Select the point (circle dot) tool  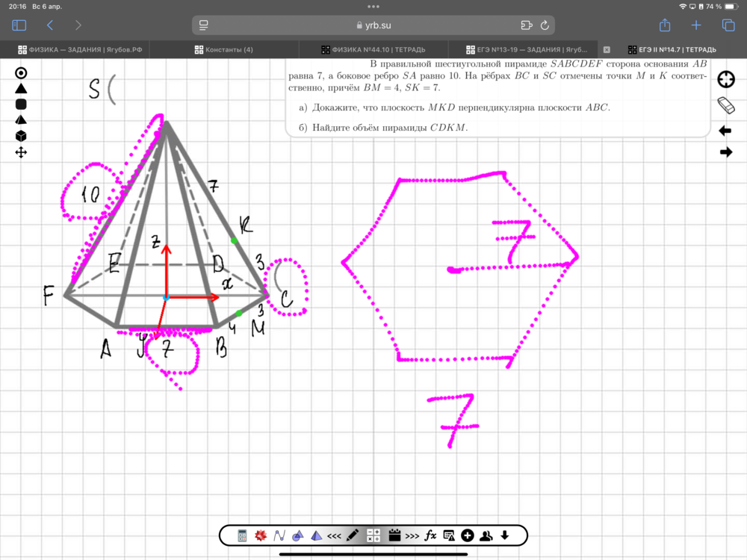21,72
